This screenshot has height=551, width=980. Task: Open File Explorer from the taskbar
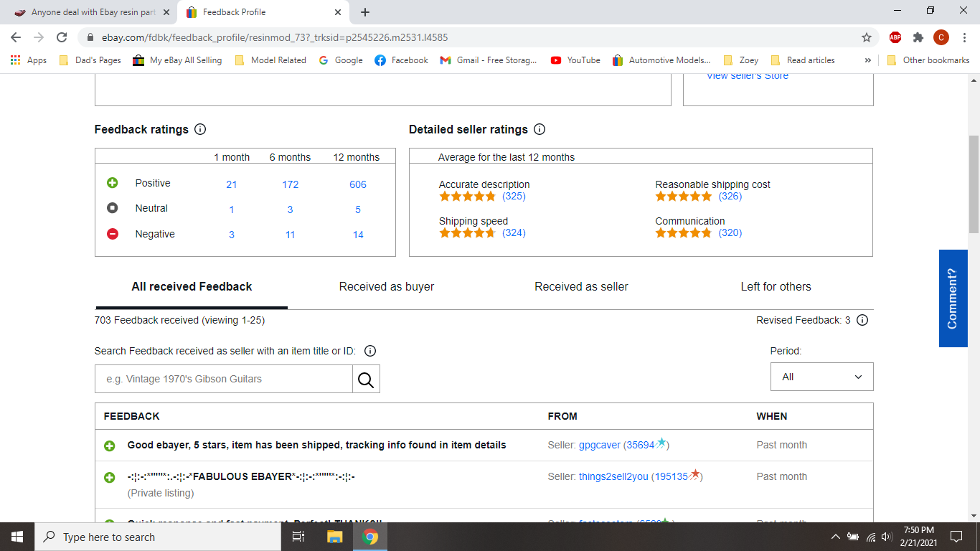(335, 537)
